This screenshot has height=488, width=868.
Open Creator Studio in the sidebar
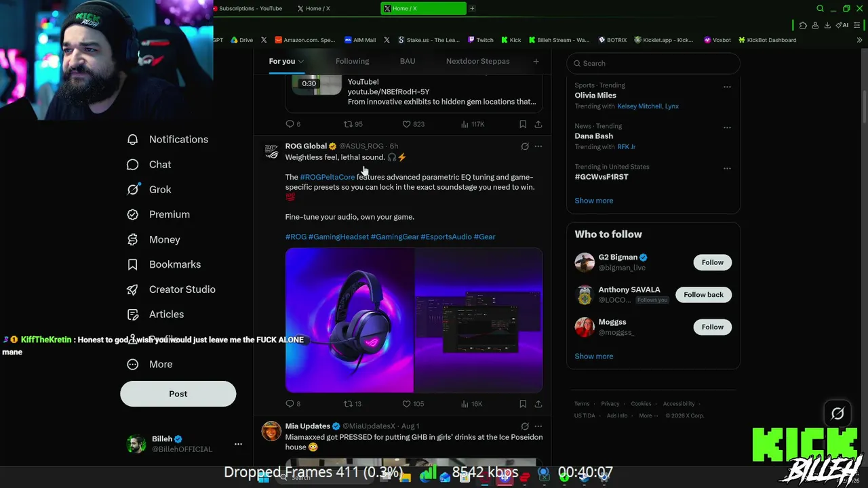[172, 290]
